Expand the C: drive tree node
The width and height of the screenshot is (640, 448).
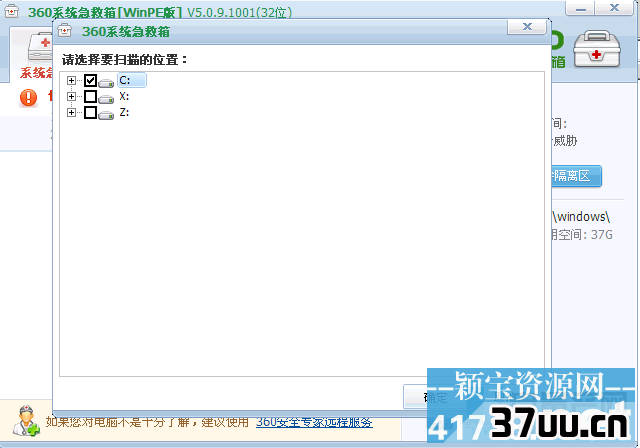click(71, 80)
